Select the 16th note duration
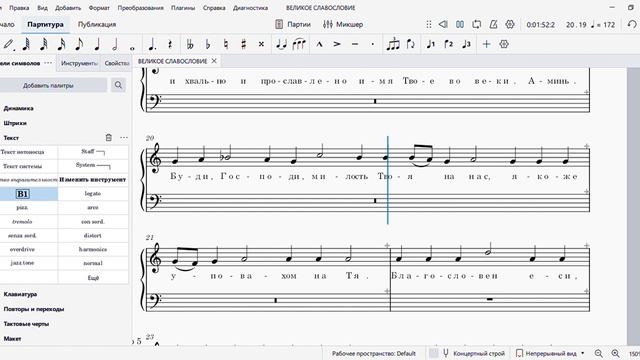Image resolution: width=640 pixels, height=360 pixels. point(61,44)
